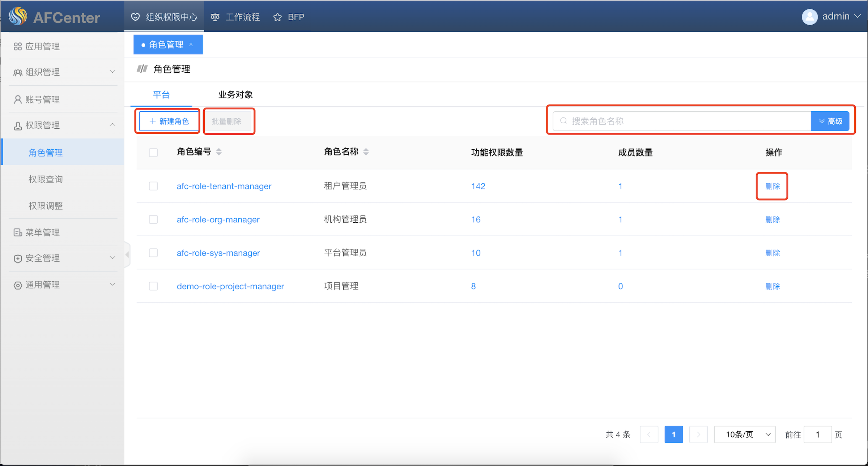
Task: Check the box for afc-role-tenant-manager row
Action: coord(153,186)
